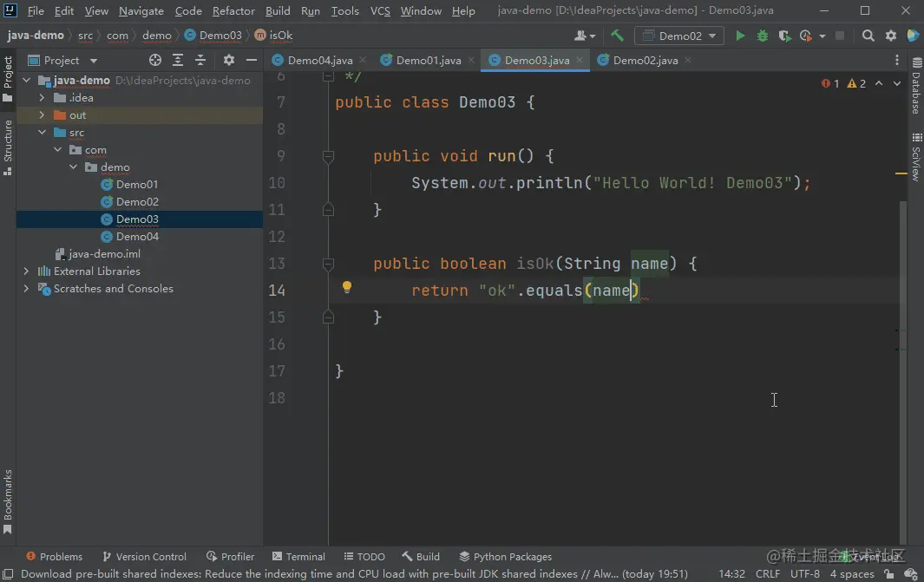Click the 4 spaces indent entry

[x=852, y=573]
